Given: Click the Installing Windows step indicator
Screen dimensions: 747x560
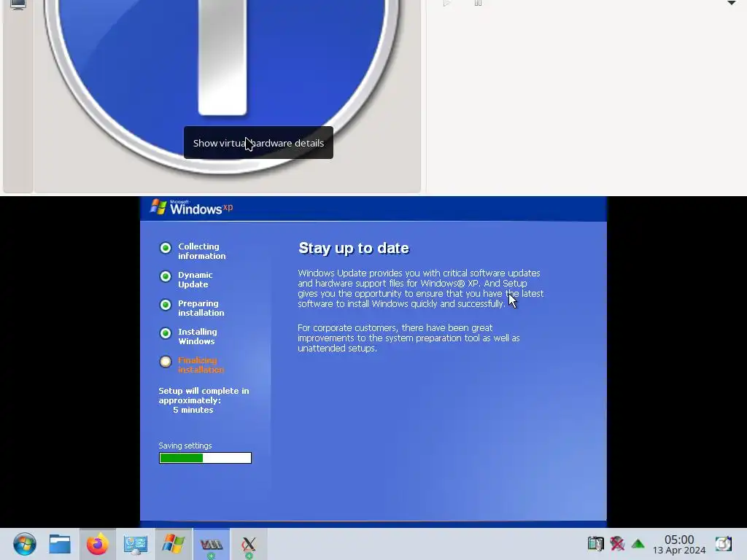Looking at the screenshot, I should coord(166,333).
